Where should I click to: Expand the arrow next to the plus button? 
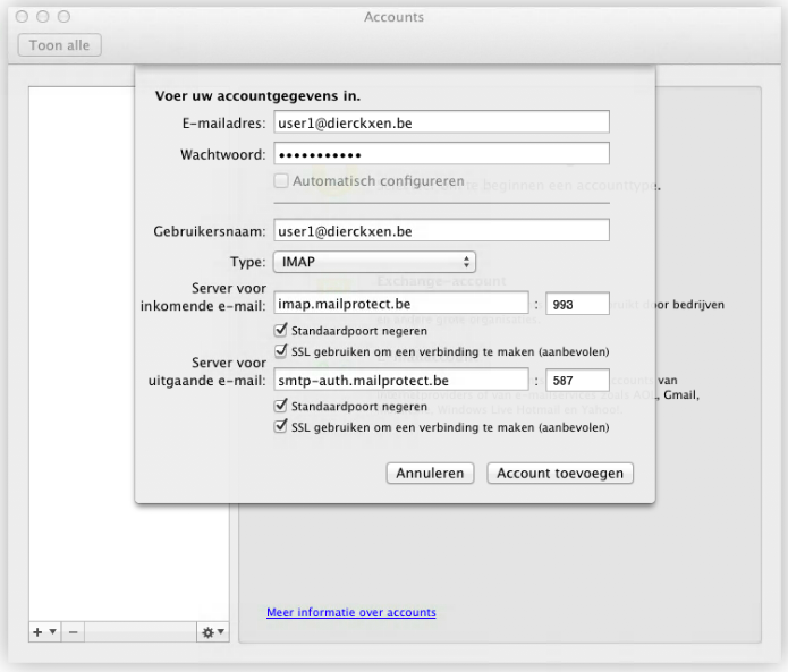53,632
